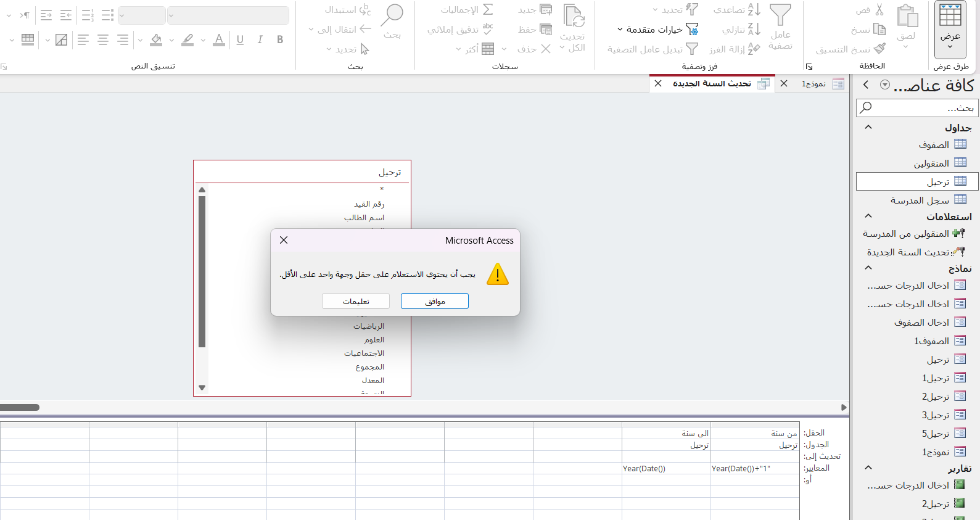Screen dimensions: 980x520
Task: Open the View (عرض) dropdown
Action: click(950, 46)
